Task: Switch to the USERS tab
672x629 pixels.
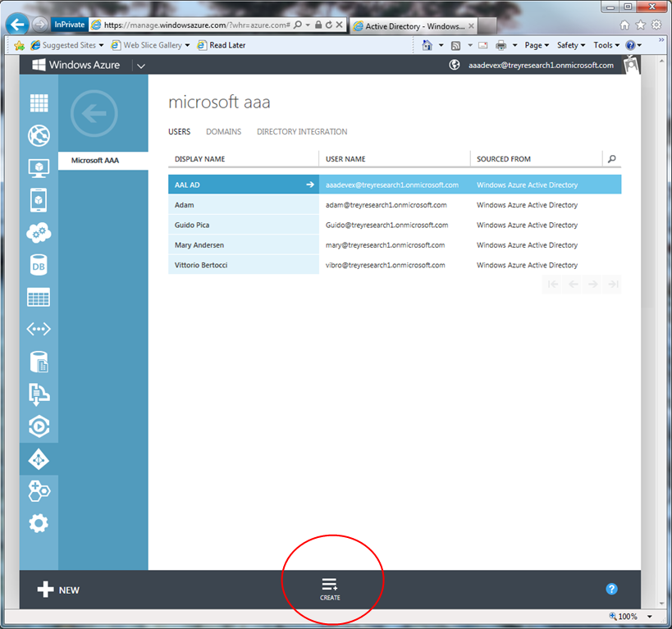Action: click(x=179, y=131)
